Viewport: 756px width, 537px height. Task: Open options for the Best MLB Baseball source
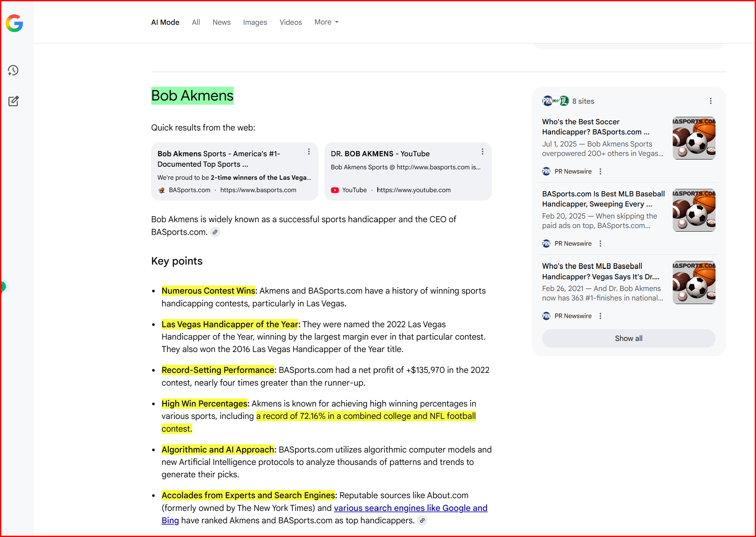coord(600,316)
